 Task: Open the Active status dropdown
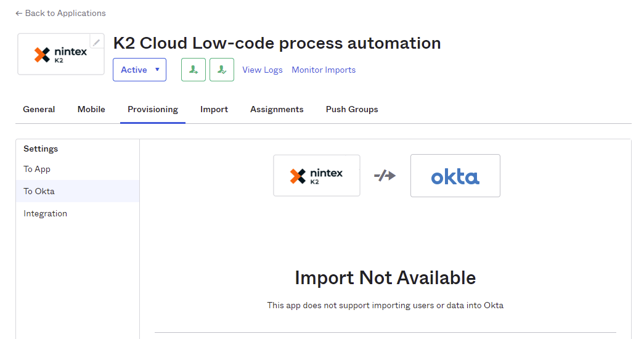click(139, 70)
